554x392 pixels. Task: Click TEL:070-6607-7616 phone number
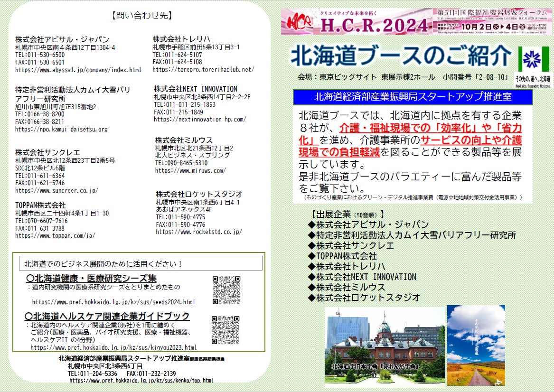point(41,221)
